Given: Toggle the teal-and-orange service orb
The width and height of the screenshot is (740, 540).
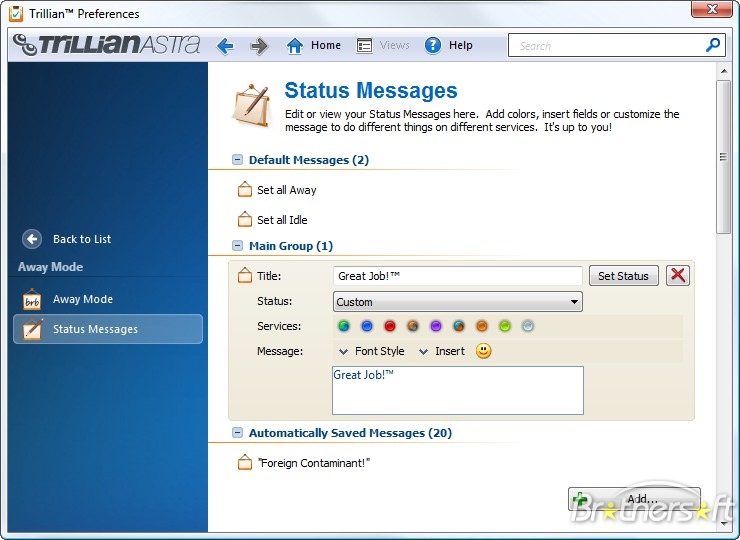Looking at the screenshot, I should 459,326.
